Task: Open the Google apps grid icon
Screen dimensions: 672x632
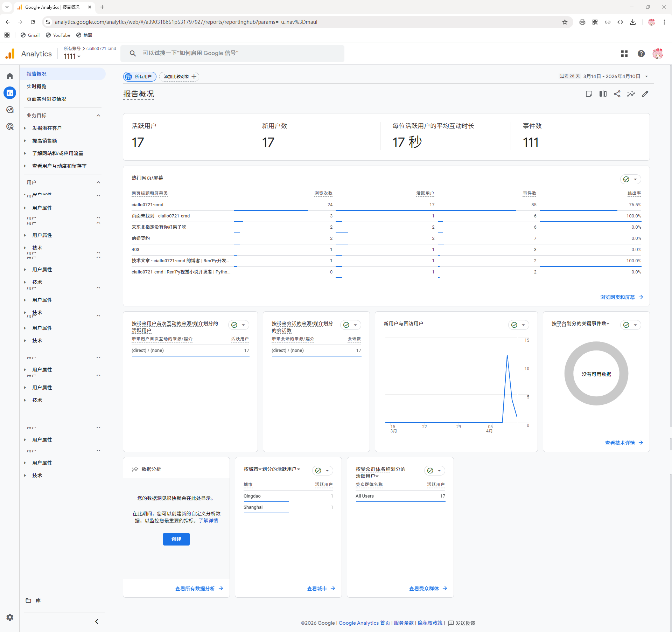Action: click(x=624, y=54)
